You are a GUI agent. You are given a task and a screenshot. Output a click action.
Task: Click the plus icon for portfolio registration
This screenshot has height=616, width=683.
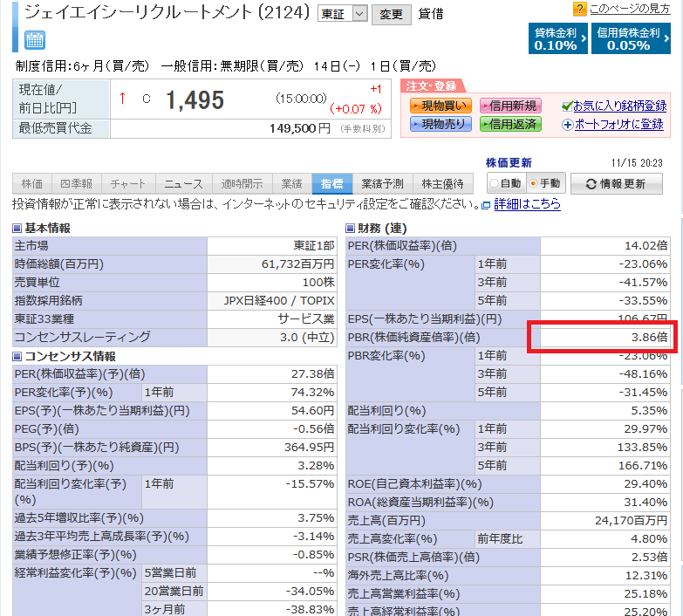tap(567, 125)
